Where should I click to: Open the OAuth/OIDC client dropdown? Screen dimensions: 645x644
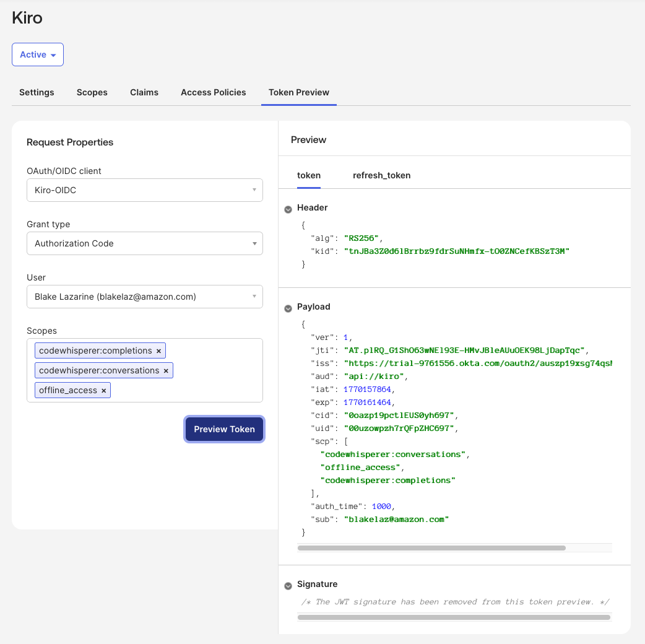pos(145,190)
